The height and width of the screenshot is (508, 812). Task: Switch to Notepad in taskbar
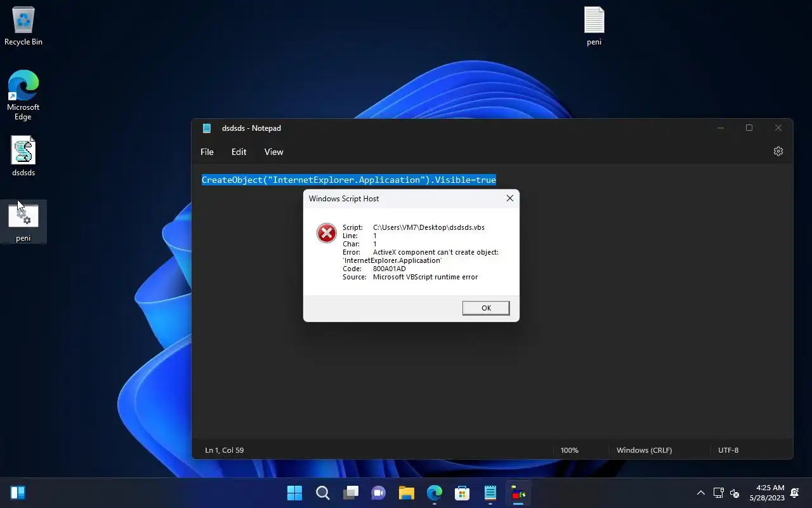point(490,493)
